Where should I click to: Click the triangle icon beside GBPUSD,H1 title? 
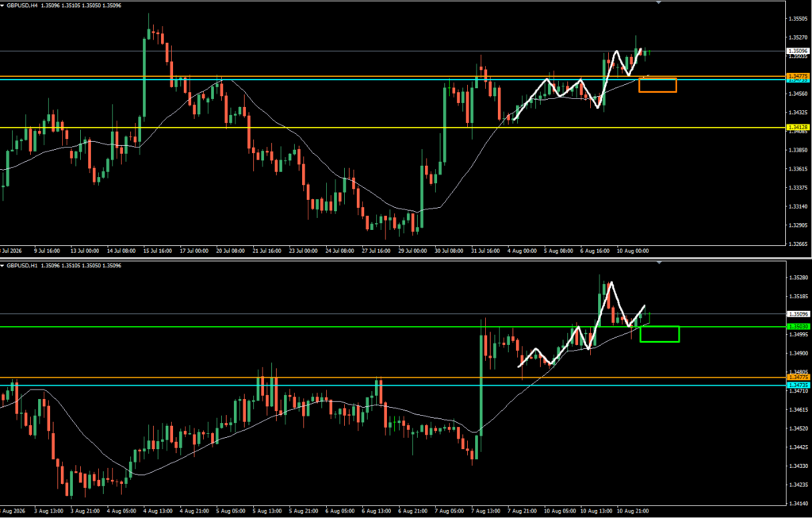click(2, 266)
